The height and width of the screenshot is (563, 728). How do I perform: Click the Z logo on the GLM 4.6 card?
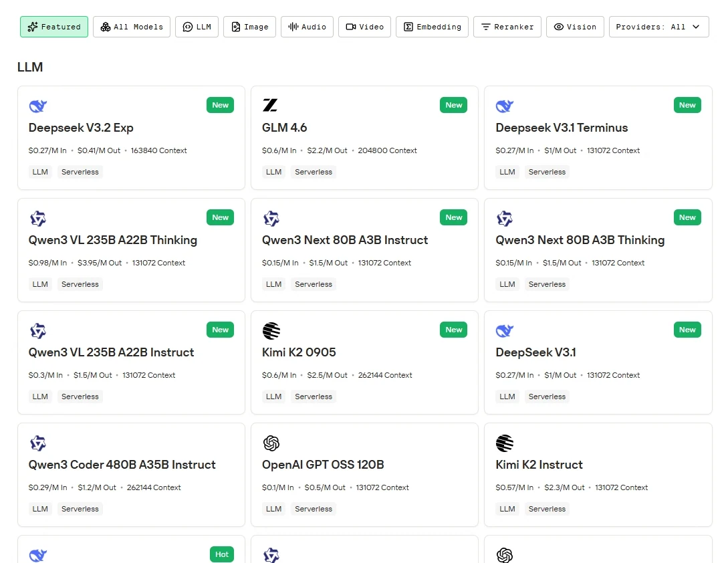point(270,105)
